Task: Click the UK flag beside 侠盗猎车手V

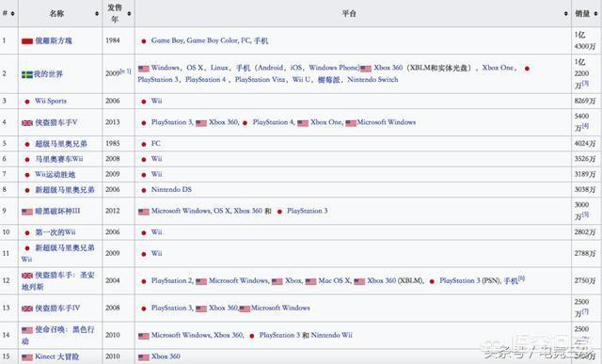Action: [27, 123]
